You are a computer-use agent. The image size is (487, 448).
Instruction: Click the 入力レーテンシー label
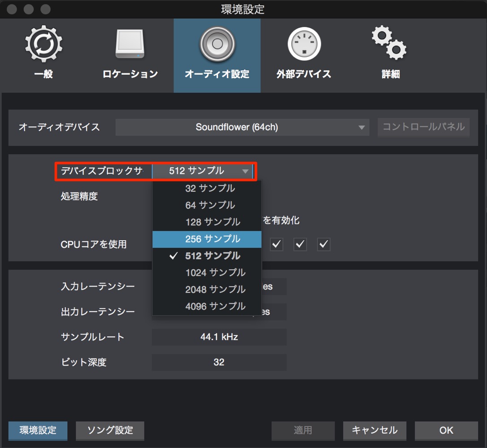point(97,286)
